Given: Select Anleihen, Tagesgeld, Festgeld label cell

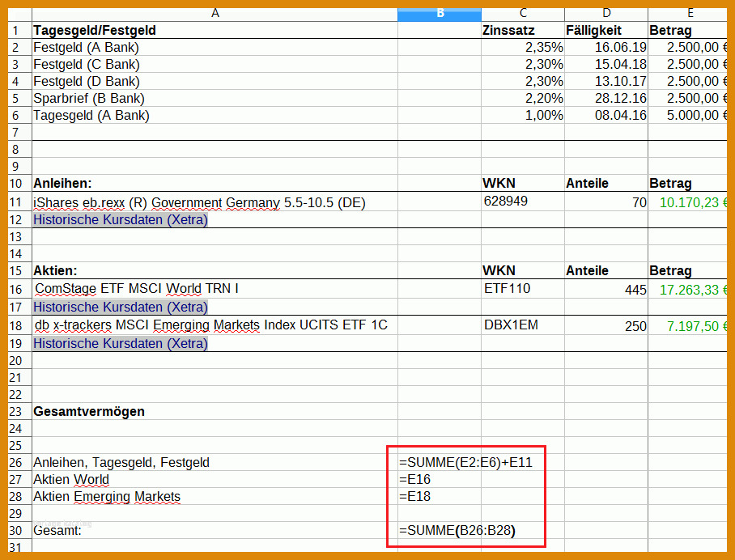Looking at the screenshot, I should [215, 463].
